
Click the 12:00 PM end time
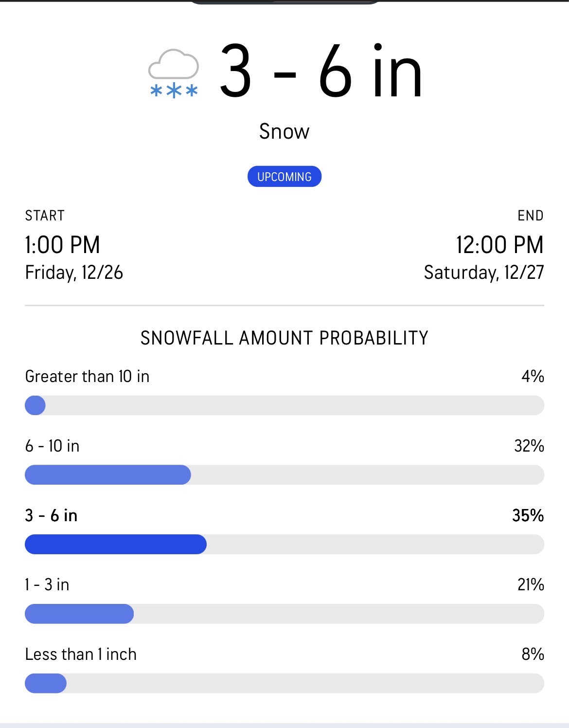click(x=499, y=245)
